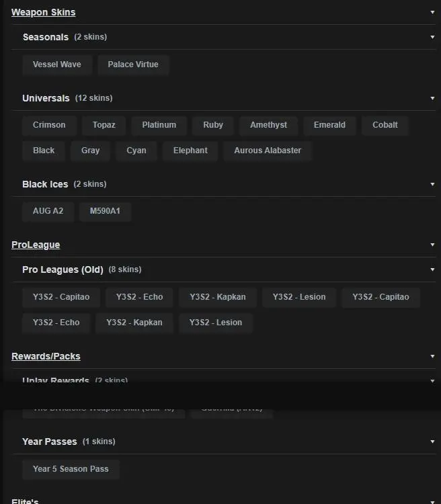The width and height of the screenshot is (441, 504).
Task: Open the Weapon Skins heading link
Action: (x=43, y=12)
